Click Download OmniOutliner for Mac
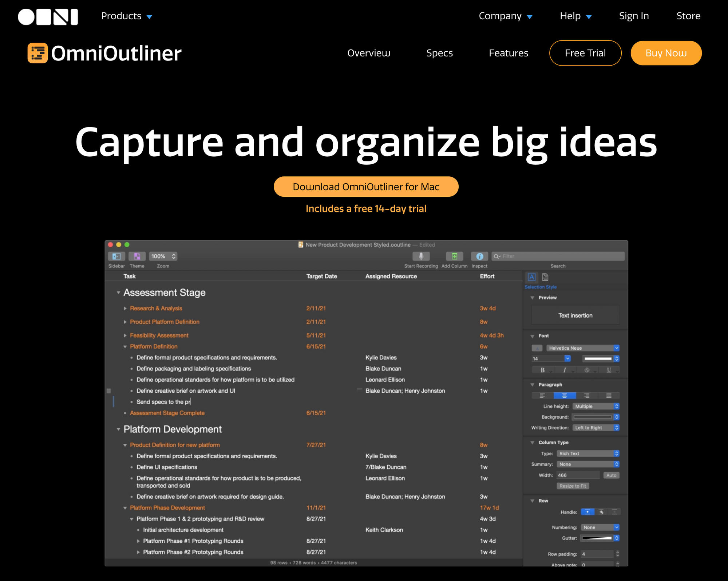 coord(366,187)
